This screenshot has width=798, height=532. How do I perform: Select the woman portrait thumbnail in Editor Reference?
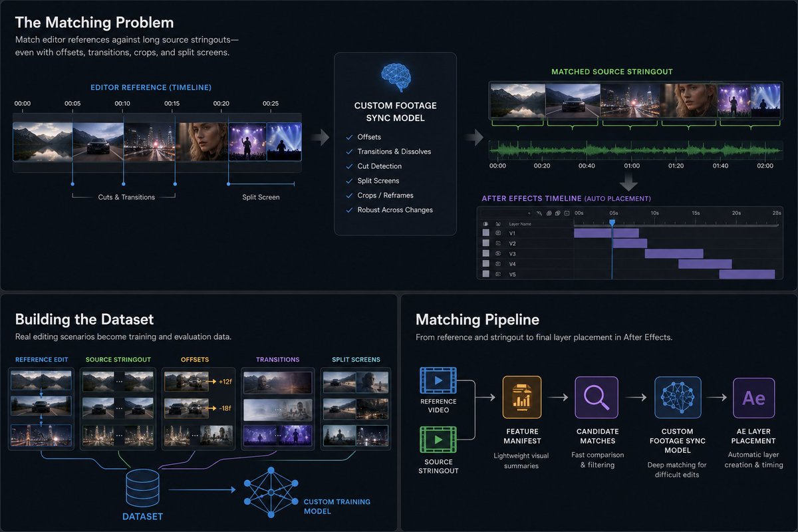pyautogui.click(x=202, y=142)
